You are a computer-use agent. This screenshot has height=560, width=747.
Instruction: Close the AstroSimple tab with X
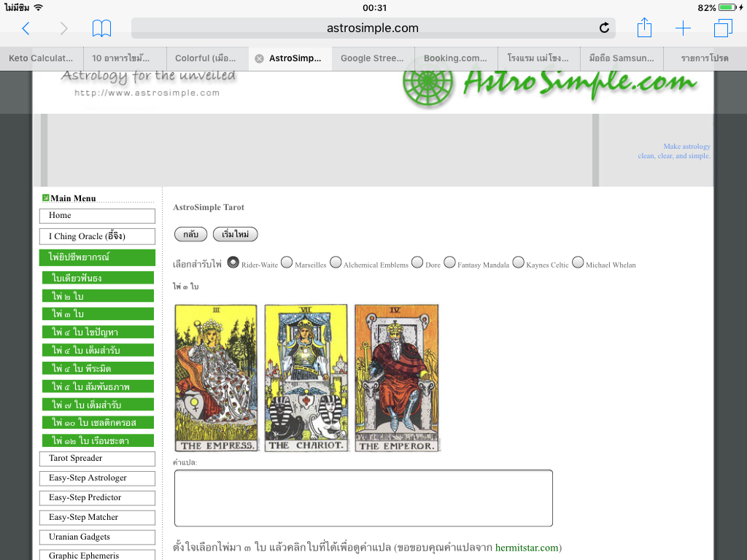point(259,58)
